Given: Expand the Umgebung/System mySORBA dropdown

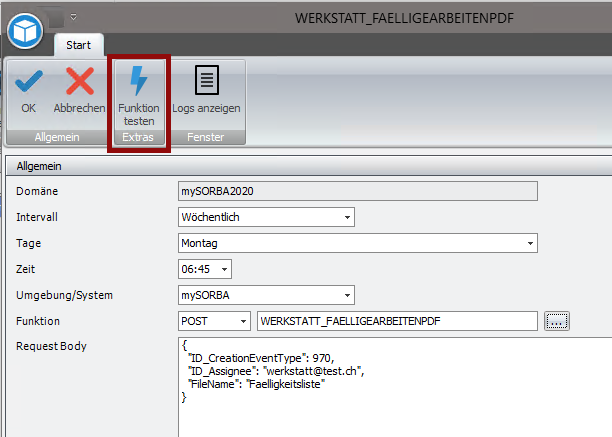Looking at the screenshot, I should click(x=347, y=295).
